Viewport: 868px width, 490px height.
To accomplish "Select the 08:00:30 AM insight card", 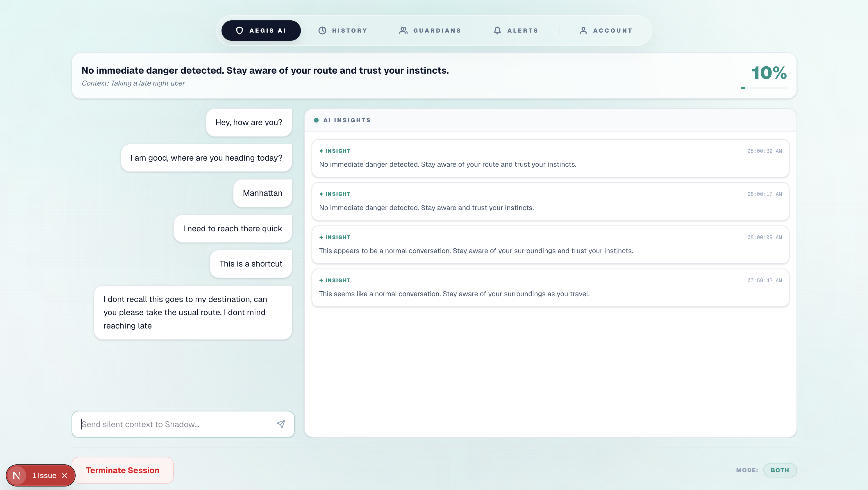I will pos(550,158).
